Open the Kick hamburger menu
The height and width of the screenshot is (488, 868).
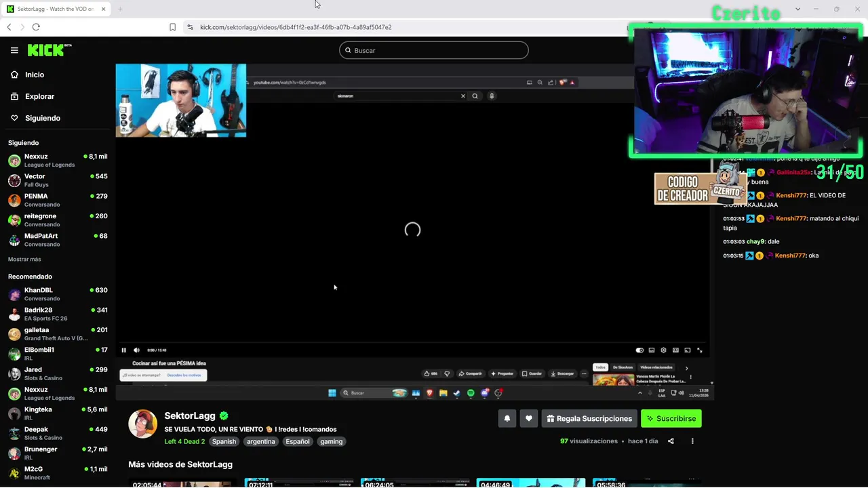click(x=14, y=50)
